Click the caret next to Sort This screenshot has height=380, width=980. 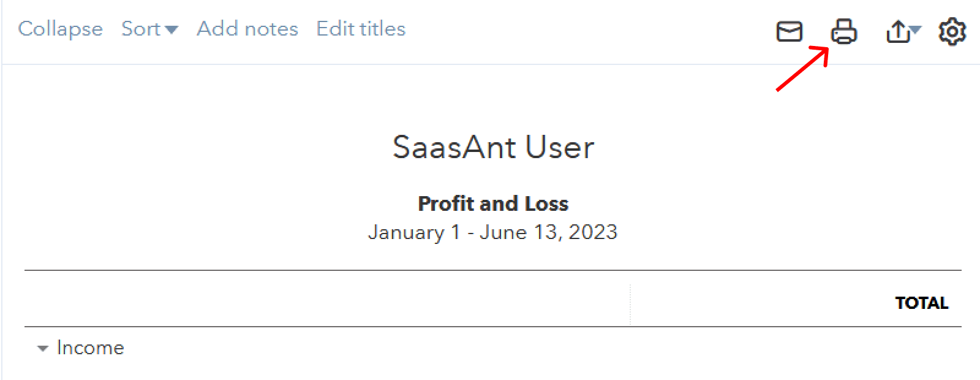pyautogui.click(x=171, y=29)
